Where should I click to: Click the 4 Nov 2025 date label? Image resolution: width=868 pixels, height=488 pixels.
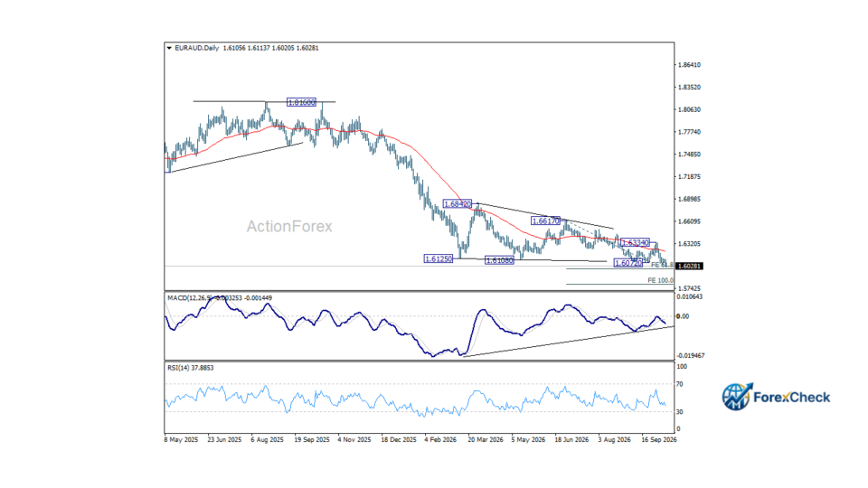pos(354,440)
